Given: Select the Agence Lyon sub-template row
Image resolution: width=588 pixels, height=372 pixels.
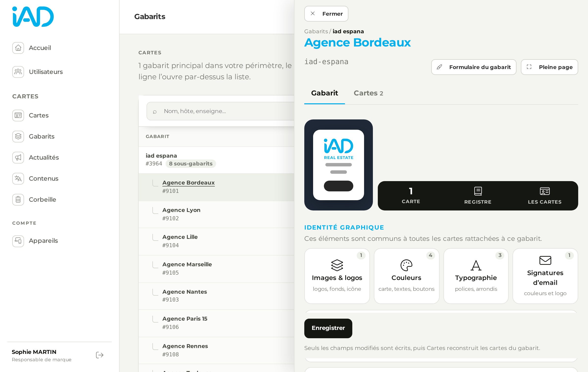Looking at the screenshot, I should pos(216,214).
